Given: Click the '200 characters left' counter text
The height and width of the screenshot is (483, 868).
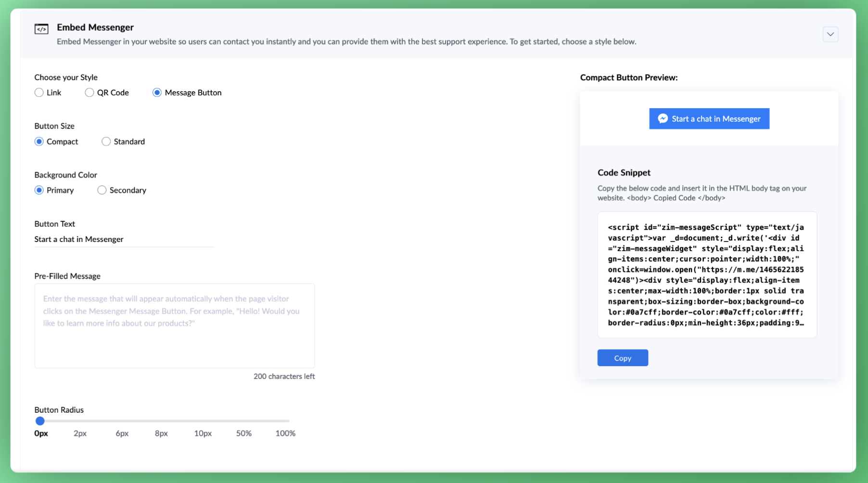Looking at the screenshot, I should point(284,376).
